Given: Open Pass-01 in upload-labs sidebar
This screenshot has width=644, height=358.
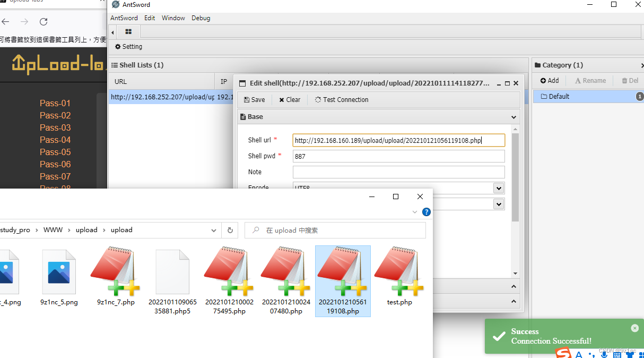Looking at the screenshot, I should point(55,103).
